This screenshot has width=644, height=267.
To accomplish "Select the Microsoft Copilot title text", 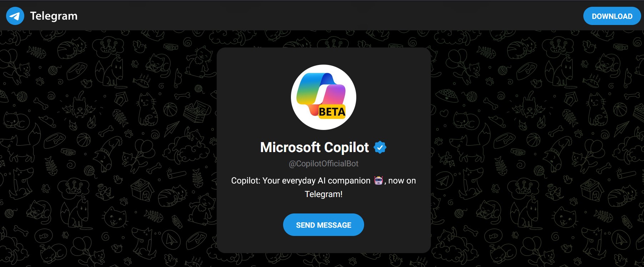I will [315, 147].
